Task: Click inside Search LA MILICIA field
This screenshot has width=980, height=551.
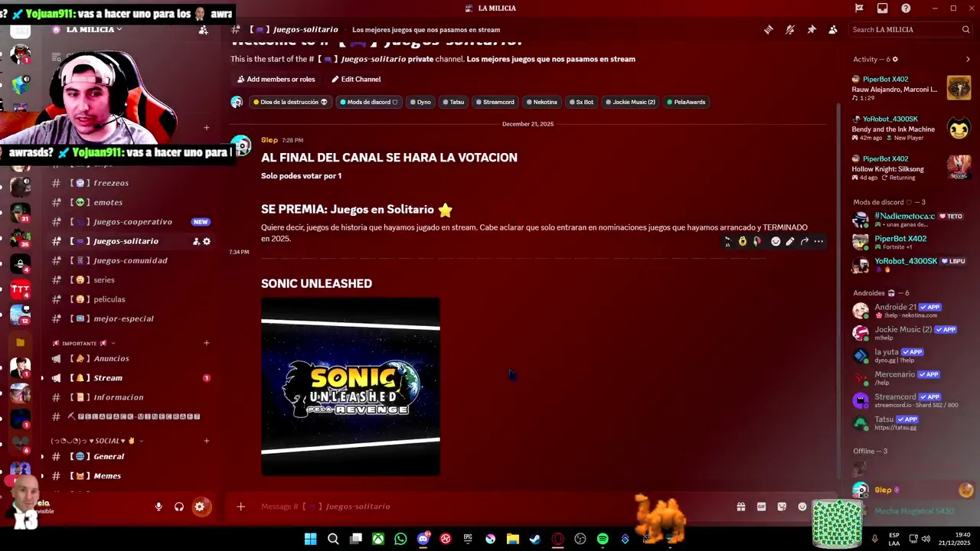Action: coord(911,30)
